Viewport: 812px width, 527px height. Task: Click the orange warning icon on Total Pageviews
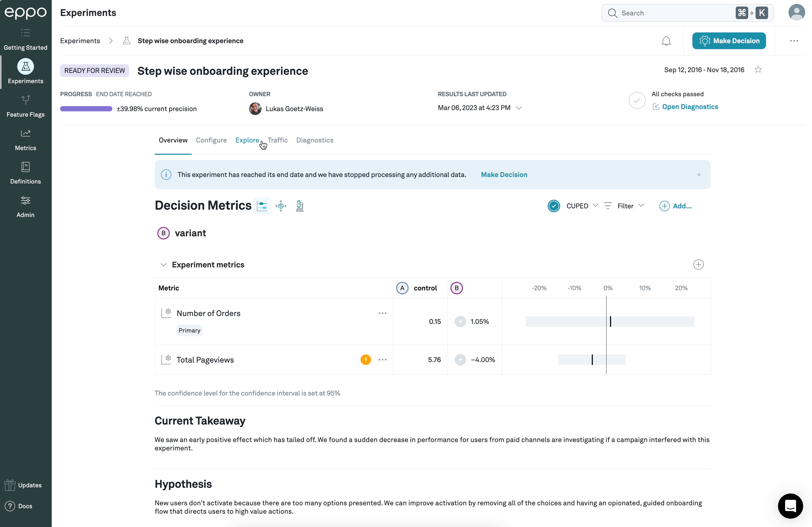coord(366,360)
